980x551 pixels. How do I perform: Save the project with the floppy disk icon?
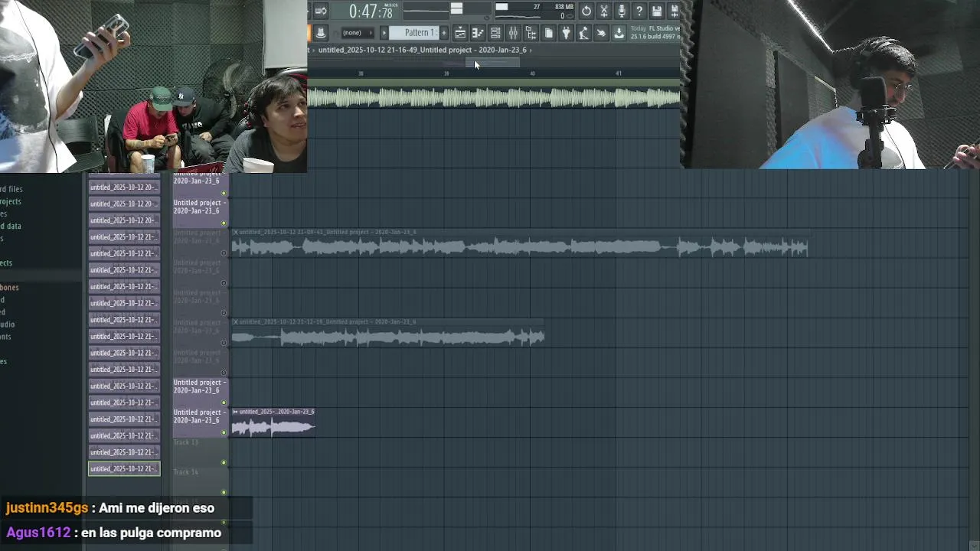point(657,11)
